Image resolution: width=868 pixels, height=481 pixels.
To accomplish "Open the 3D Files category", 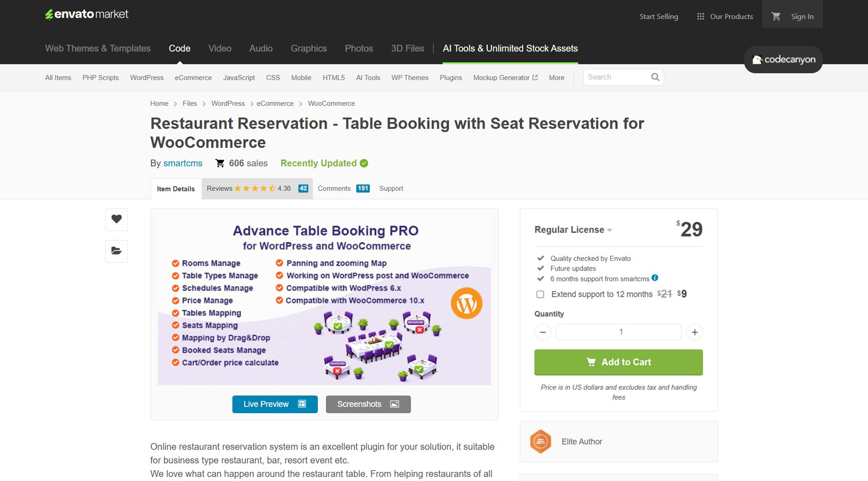I will pos(407,48).
